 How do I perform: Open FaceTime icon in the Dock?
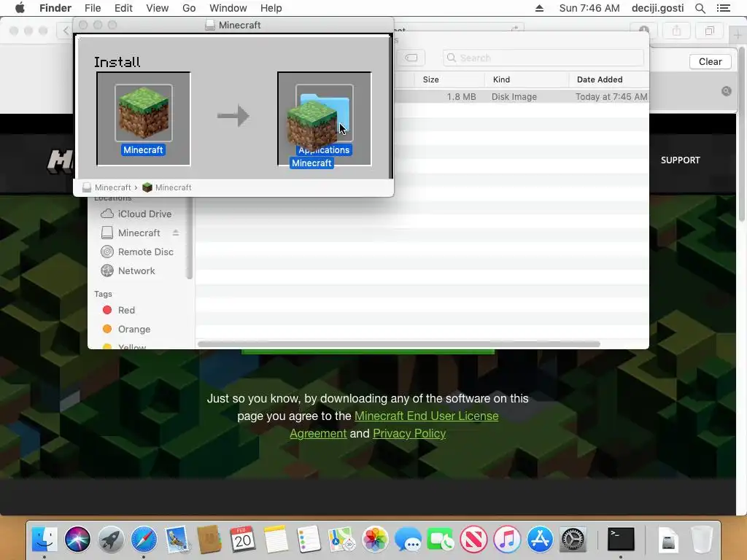click(x=441, y=540)
